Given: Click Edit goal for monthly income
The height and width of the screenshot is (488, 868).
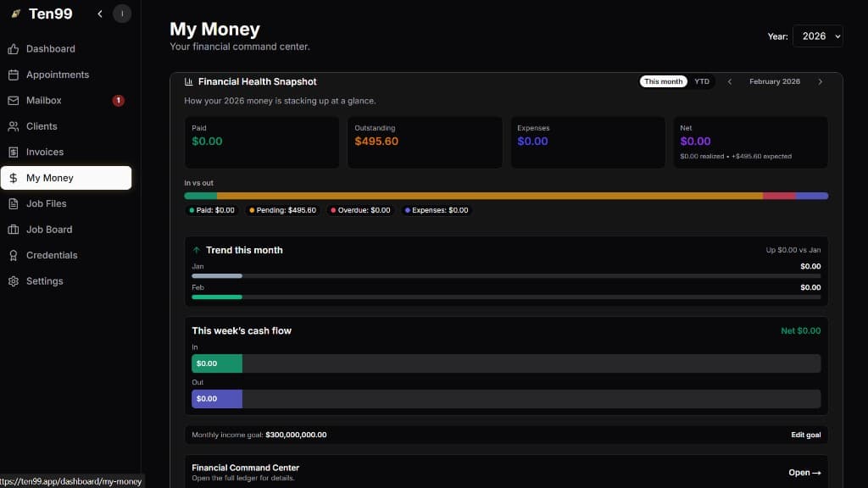Looking at the screenshot, I should [805, 434].
